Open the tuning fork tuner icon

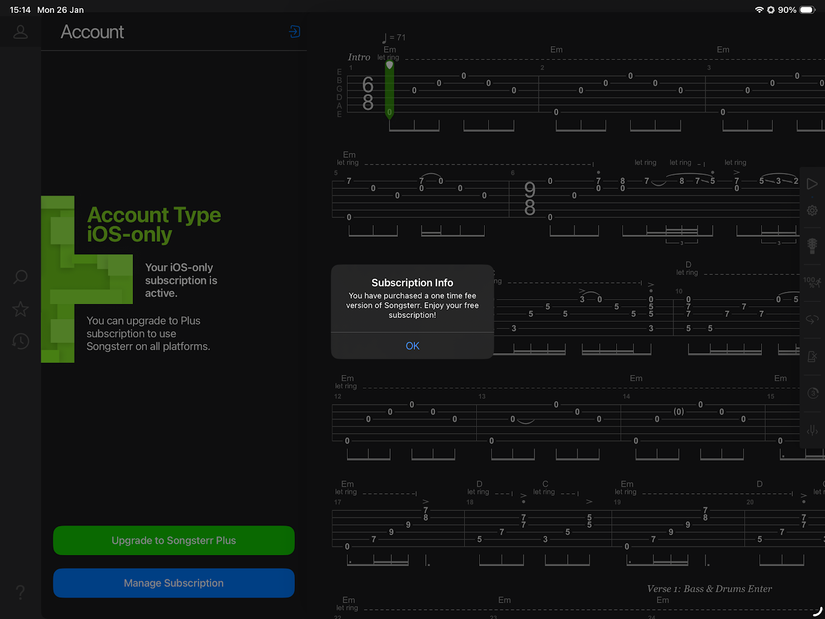[812, 430]
